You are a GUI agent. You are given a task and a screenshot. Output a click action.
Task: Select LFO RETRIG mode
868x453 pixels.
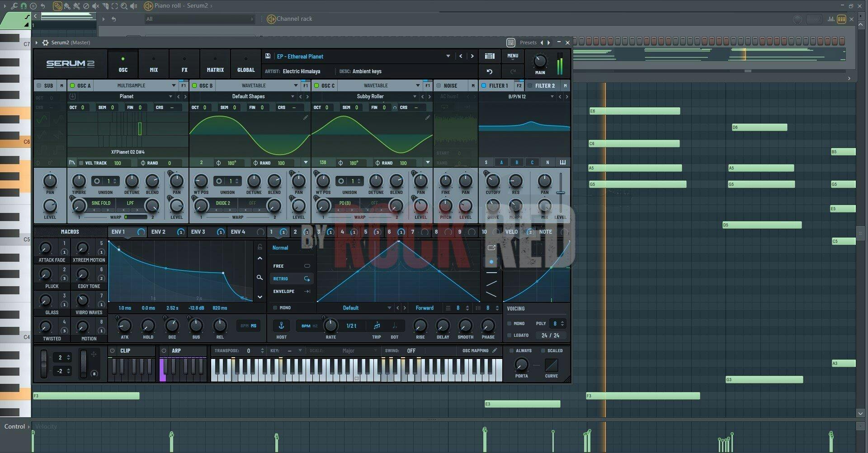291,278
